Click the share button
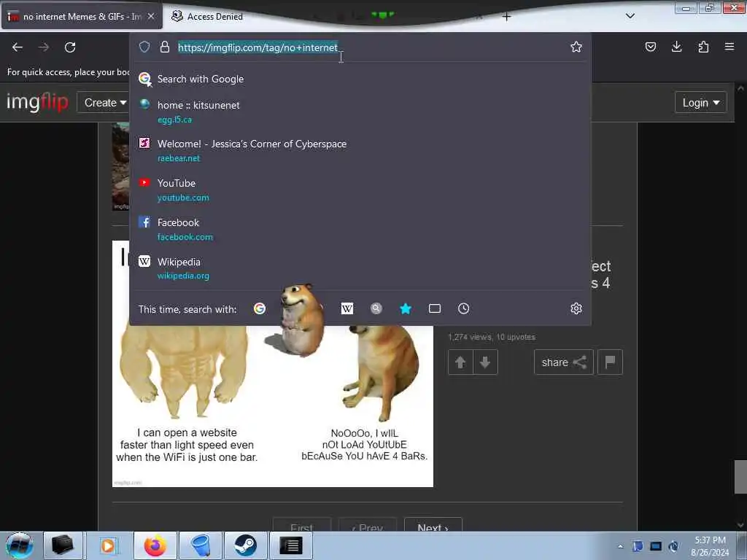Viewport: 747px width, 560px height. pos(564,362)
